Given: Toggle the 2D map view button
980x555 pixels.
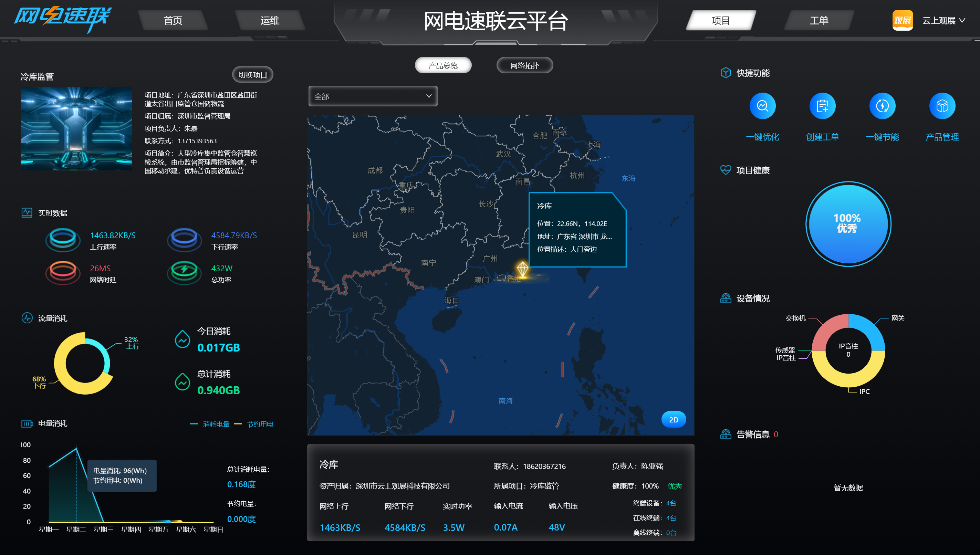Looking at the screenshot, I should 674,419.
